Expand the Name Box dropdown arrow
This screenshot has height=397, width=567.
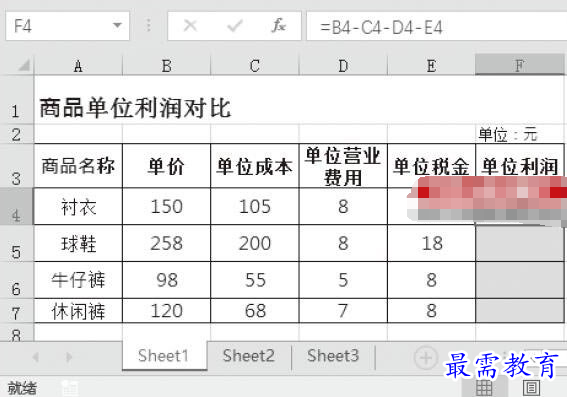pos(117,26)
